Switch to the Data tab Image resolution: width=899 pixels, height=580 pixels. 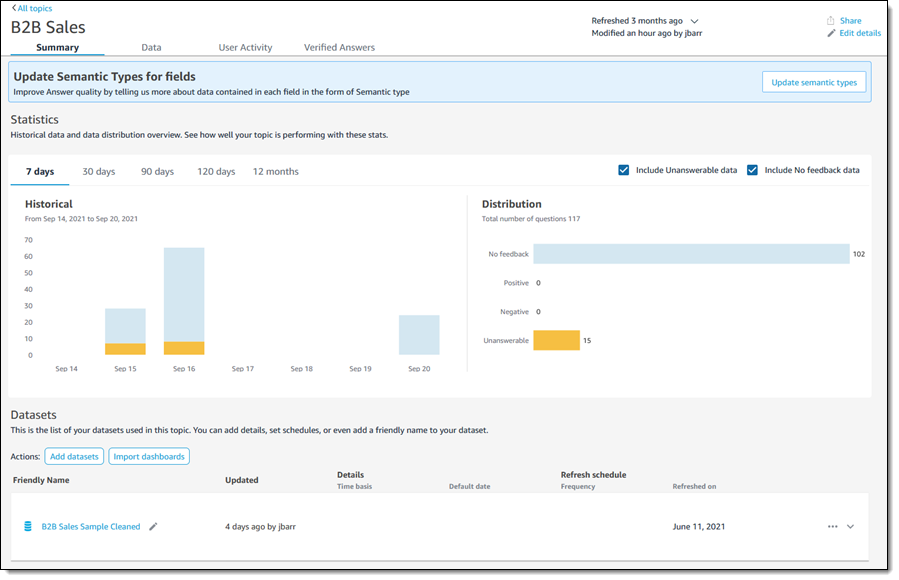point(151,47)
